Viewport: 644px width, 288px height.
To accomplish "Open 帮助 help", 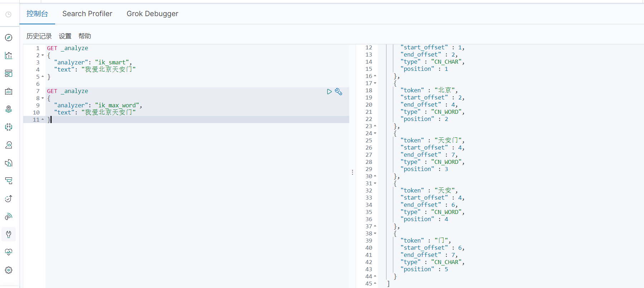I will pos(85,36).
